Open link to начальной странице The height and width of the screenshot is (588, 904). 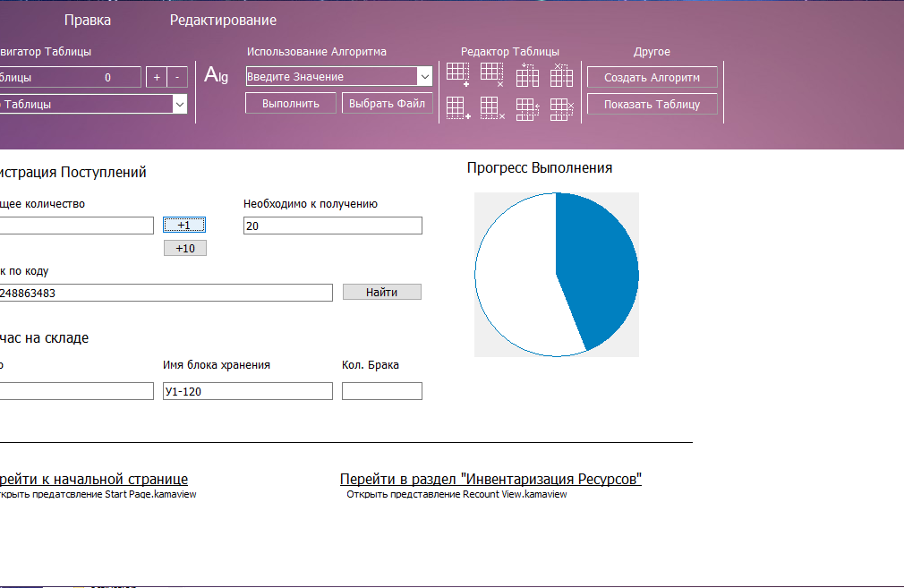(x=94, y=479)
